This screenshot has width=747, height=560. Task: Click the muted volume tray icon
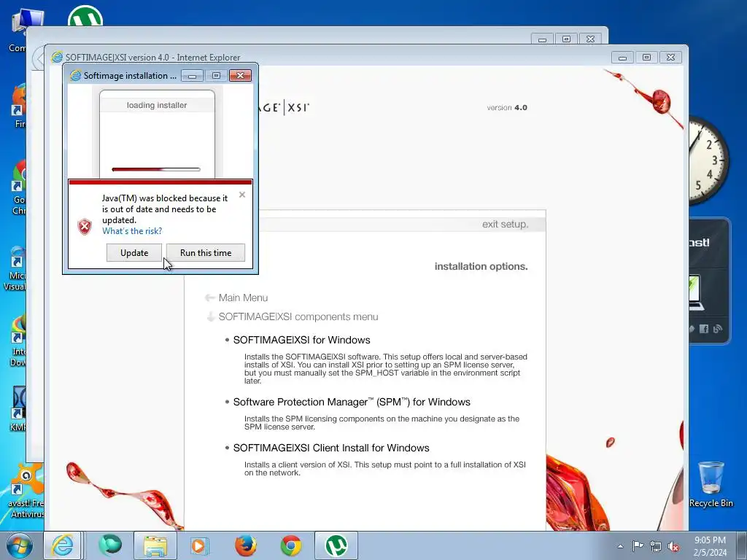tap(673, 546)
